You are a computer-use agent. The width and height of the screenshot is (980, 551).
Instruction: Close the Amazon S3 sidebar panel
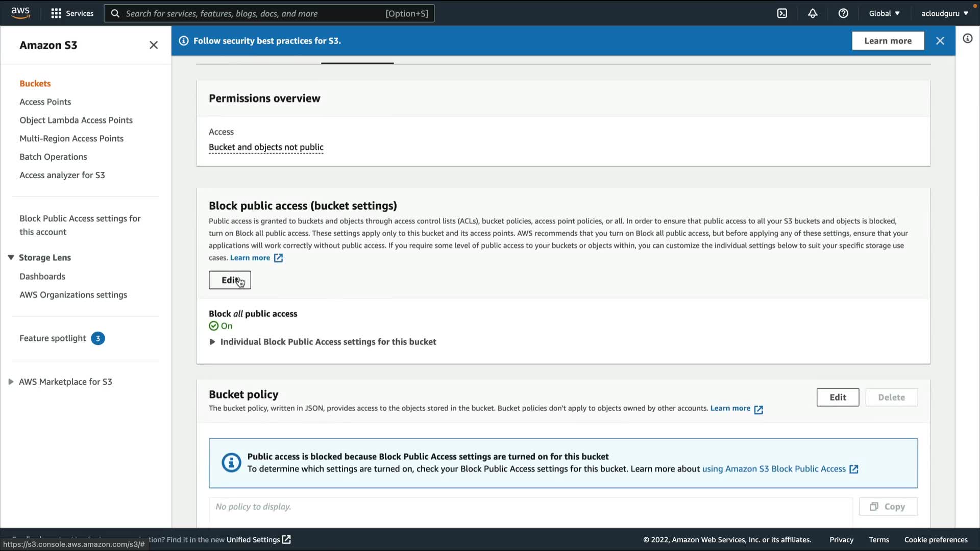154,45
